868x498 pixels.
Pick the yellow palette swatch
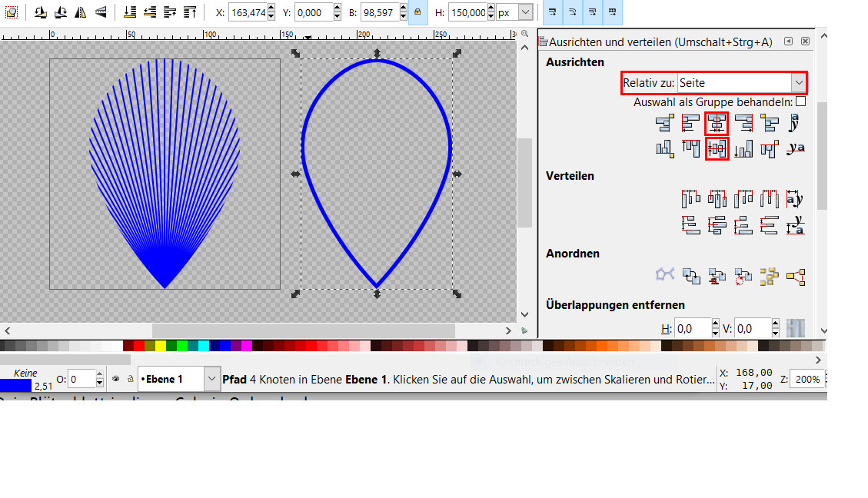(161, 346)
